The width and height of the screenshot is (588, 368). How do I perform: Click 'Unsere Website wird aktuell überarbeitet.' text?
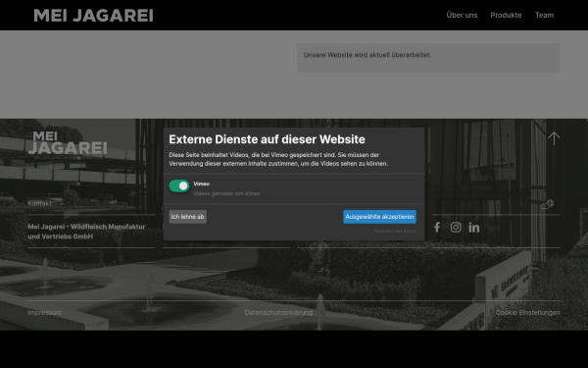tap(367, 55)
